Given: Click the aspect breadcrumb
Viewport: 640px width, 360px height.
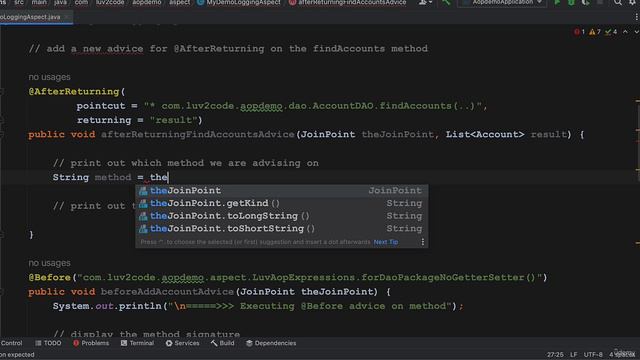Looking at the screenshot, I should click(179, 2).
